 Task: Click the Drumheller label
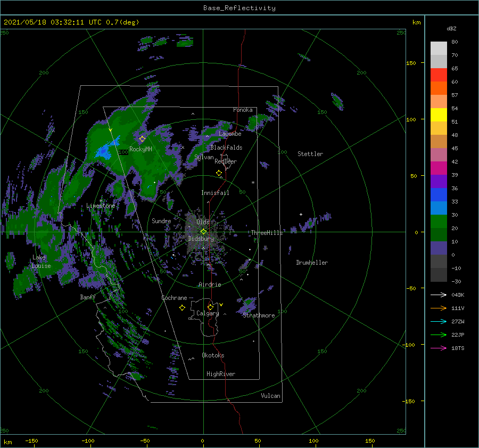click(312, 263)
